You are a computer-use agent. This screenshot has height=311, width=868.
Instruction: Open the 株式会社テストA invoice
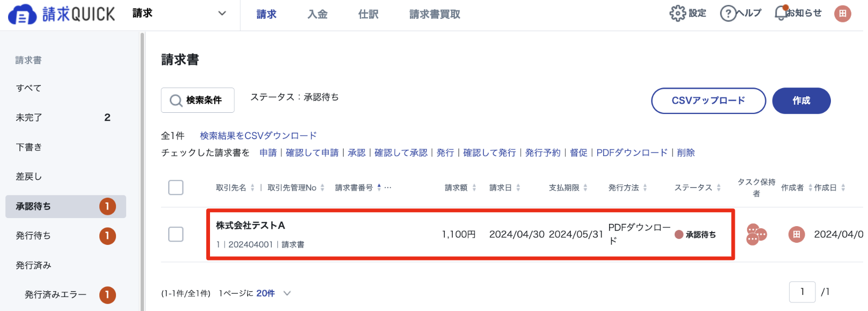(x=250, y=226)
